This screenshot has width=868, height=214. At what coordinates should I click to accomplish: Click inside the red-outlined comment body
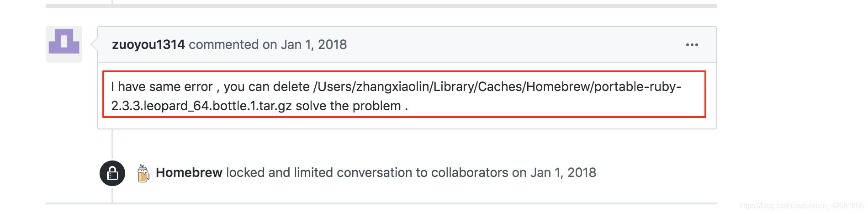(404, 94)
